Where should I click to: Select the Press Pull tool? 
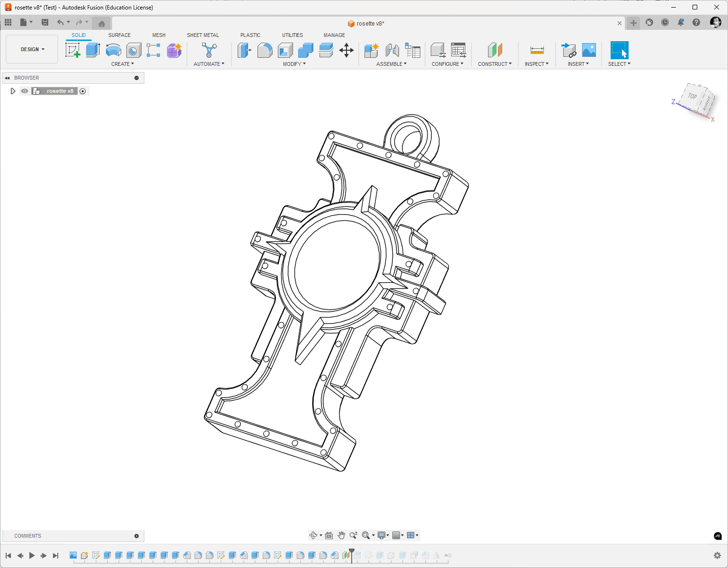(244, 50)
